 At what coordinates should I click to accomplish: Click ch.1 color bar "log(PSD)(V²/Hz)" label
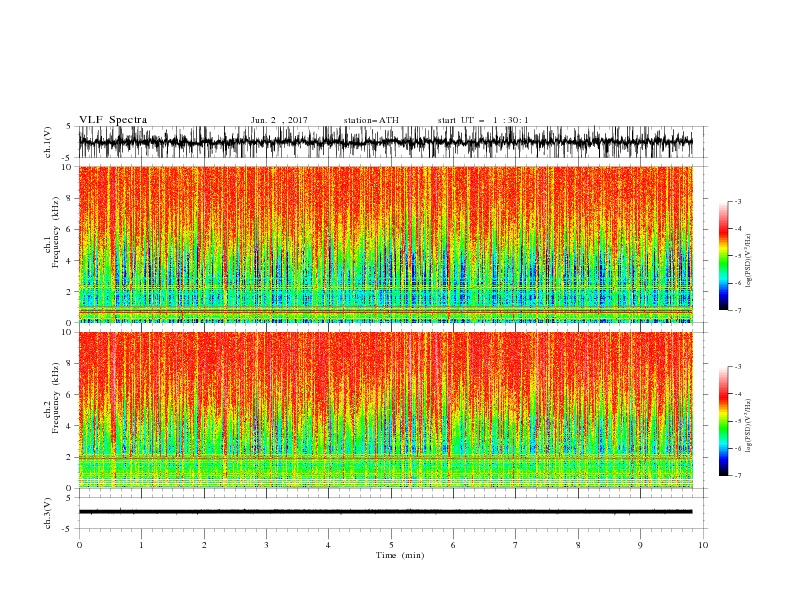749,261
